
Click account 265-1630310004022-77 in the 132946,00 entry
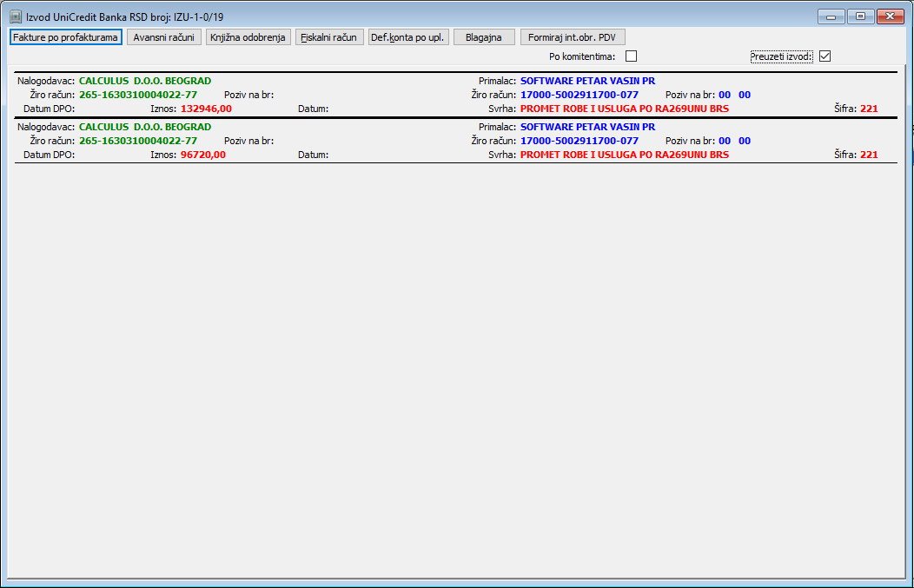click(x=138, y=95)
